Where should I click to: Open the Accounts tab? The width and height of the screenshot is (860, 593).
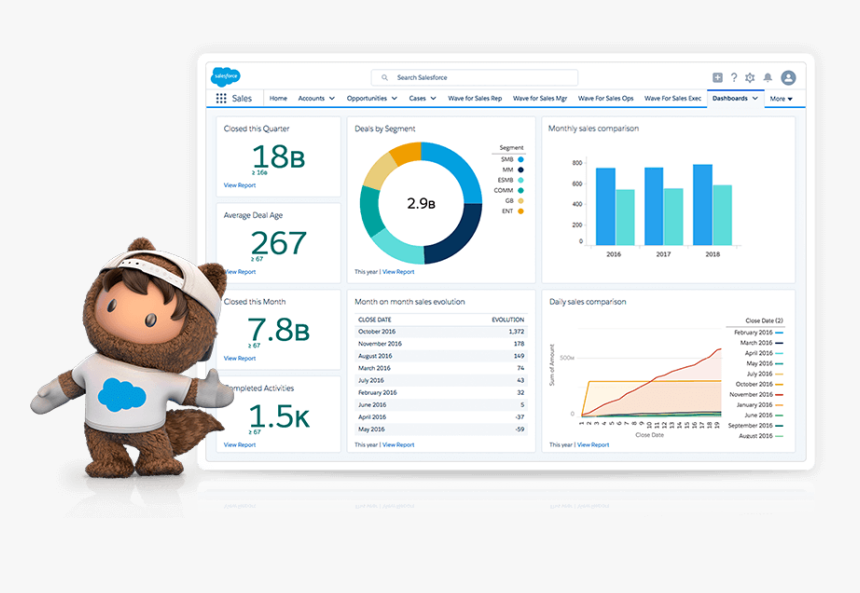(311, 98)
